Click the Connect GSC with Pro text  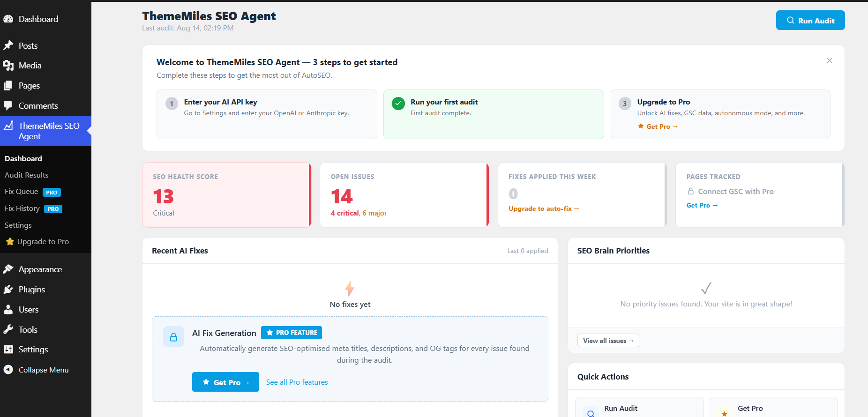(x=736, y=191)
